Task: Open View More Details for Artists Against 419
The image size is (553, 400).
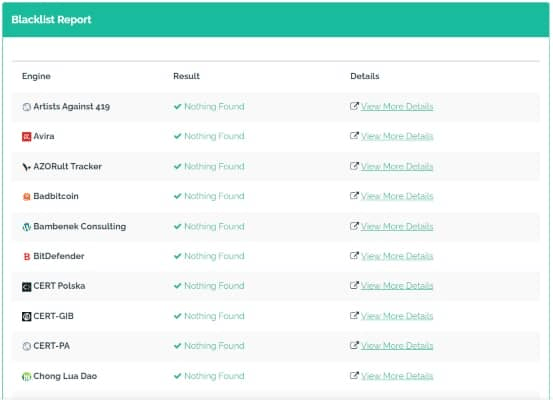Action: tap(397, 107)
